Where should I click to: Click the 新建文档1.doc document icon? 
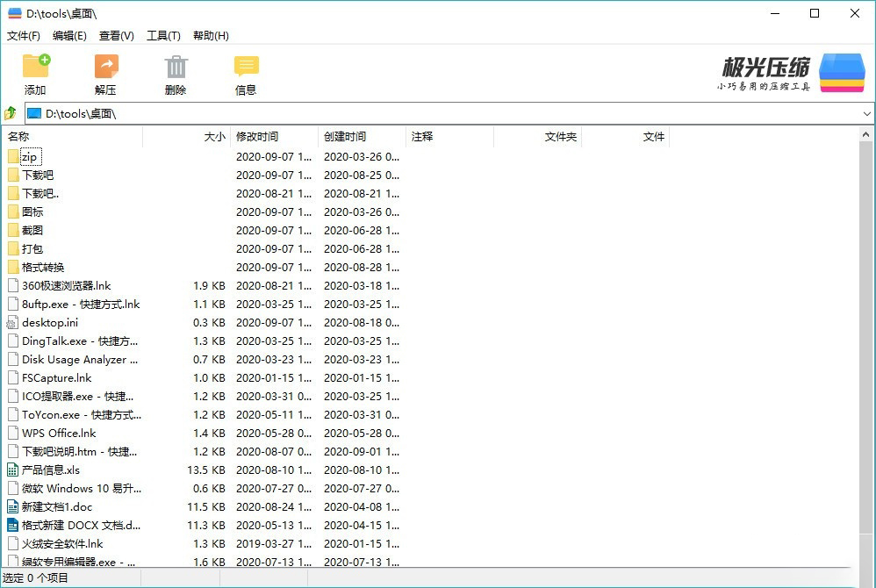(12, 507)
